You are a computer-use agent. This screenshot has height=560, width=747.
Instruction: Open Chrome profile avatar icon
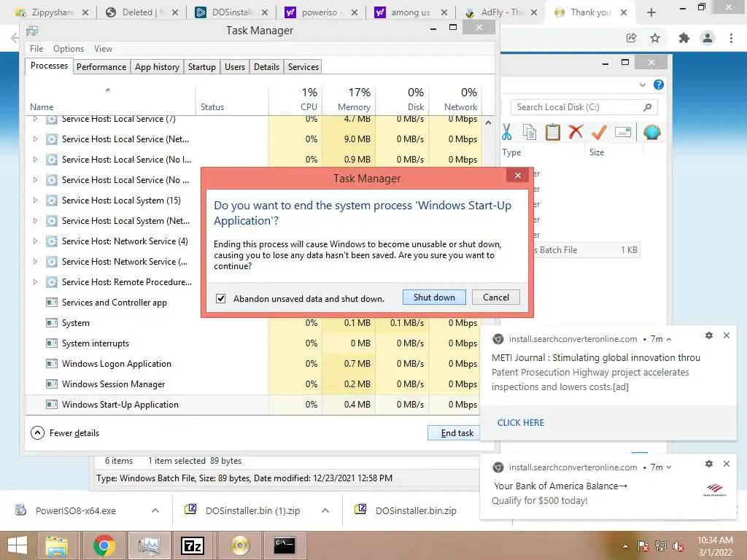[x=708, y=38]
